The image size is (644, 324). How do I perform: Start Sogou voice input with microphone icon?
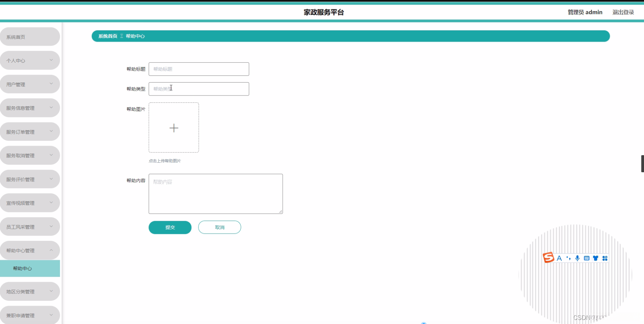coord(577,258)
